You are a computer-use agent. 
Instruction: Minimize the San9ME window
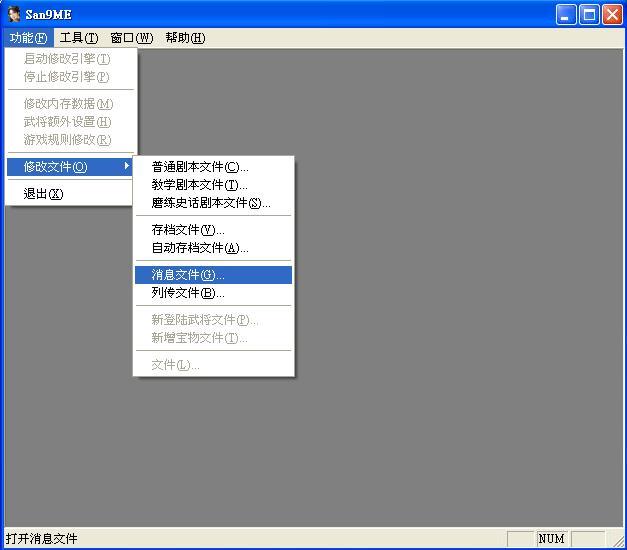click(565, 15)
